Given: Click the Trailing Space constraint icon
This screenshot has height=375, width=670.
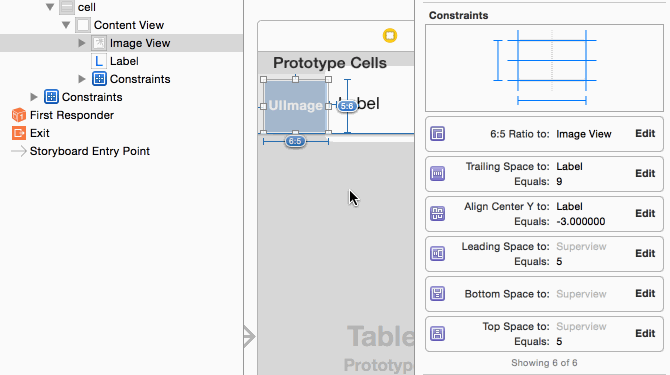Looking at the screenshot, I should coord(438,173).
